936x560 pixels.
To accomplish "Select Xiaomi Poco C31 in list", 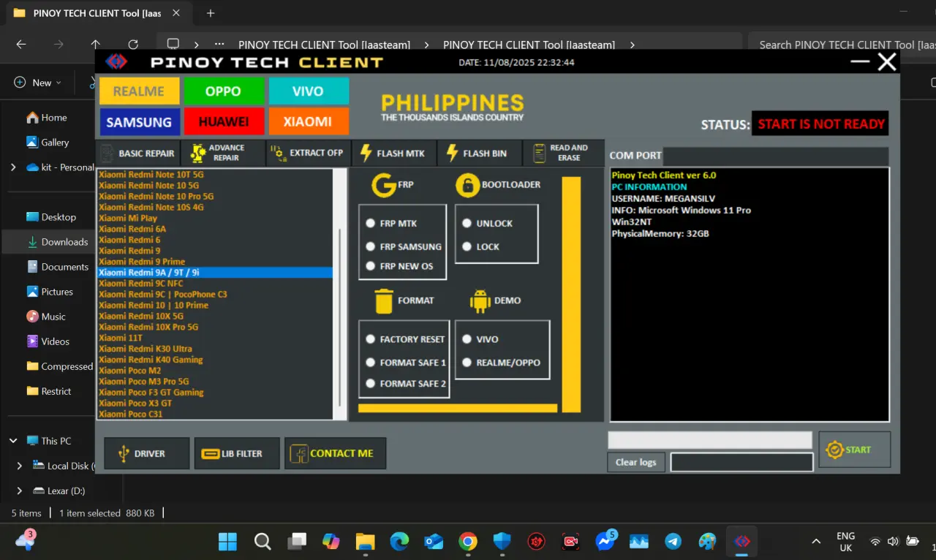I will (x=214, y=415).
